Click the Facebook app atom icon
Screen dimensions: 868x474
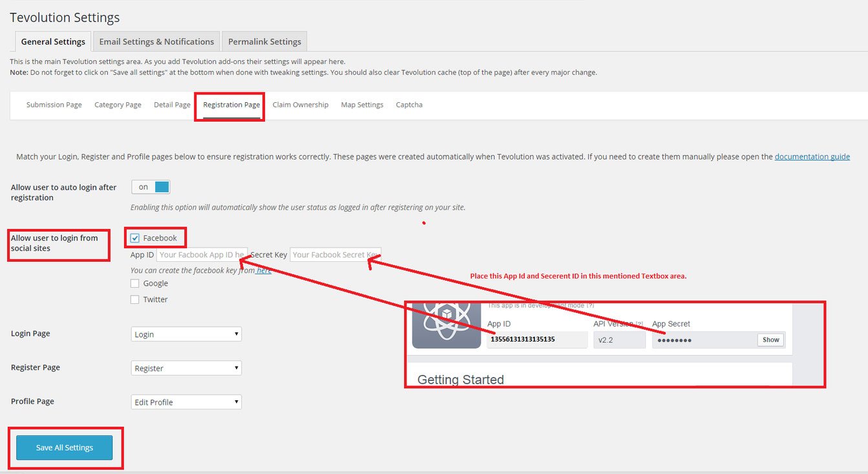point(446,325)
